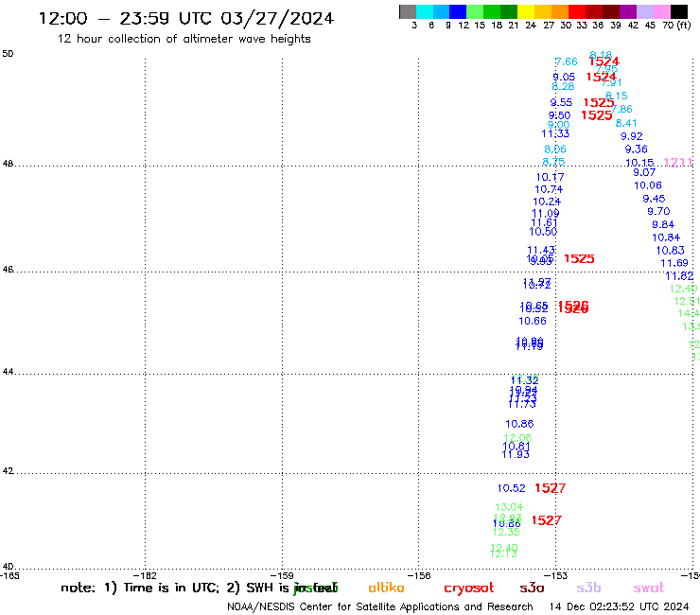The width and height of the screenshot is (700, 615).
Task: Select the 'cryosat' satellite legend label
Action: coord(469,589)
